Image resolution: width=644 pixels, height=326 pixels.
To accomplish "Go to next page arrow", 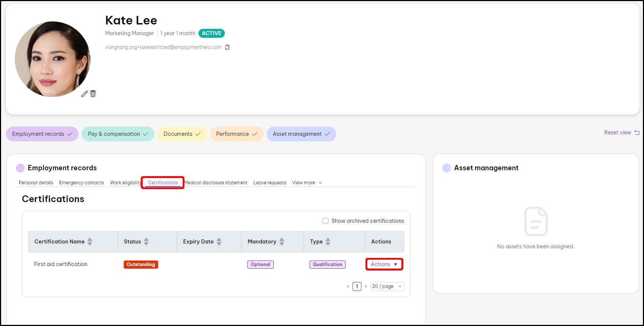I will [x=366, y=286].
